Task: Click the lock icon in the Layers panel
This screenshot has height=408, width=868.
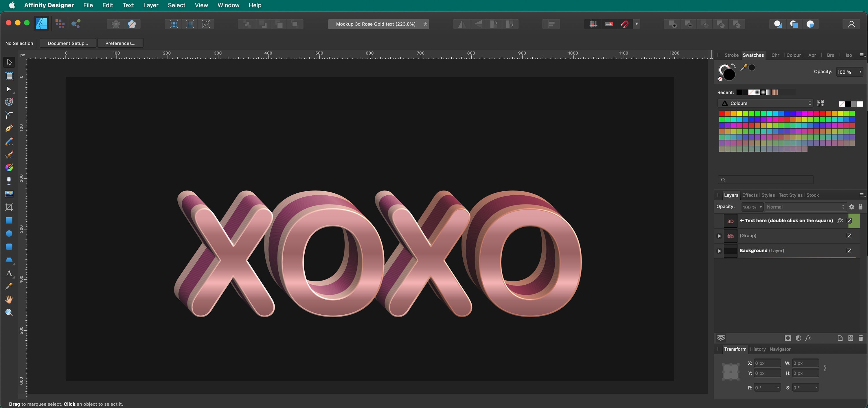Action: click(860, 207)
